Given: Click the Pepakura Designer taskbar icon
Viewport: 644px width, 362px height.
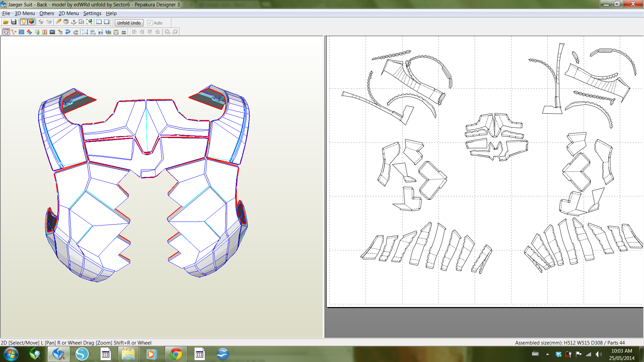Looking at the screenshot, I should (59, 354).
